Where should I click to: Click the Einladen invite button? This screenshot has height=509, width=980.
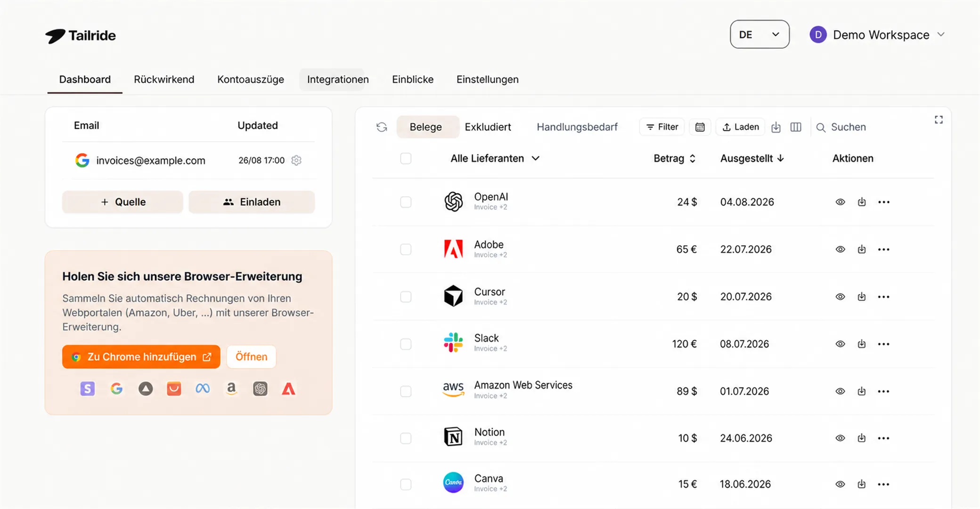(x=252, y=202)
